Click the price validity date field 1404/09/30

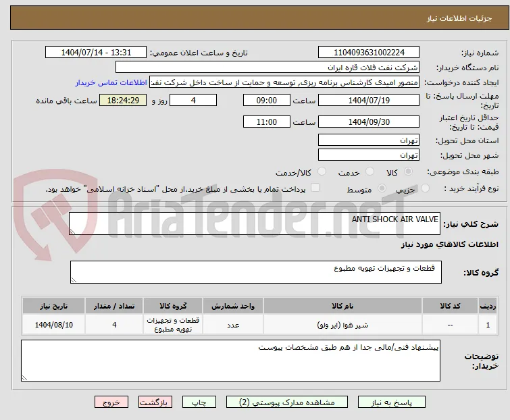pyautogui.click(x=369, y=122)
